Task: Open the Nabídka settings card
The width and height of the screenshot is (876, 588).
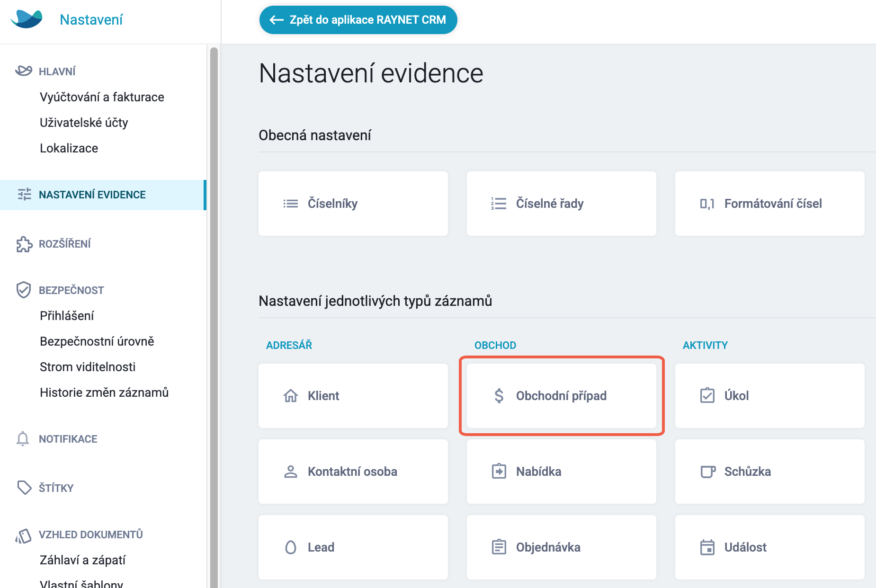Action: [562, 472]
